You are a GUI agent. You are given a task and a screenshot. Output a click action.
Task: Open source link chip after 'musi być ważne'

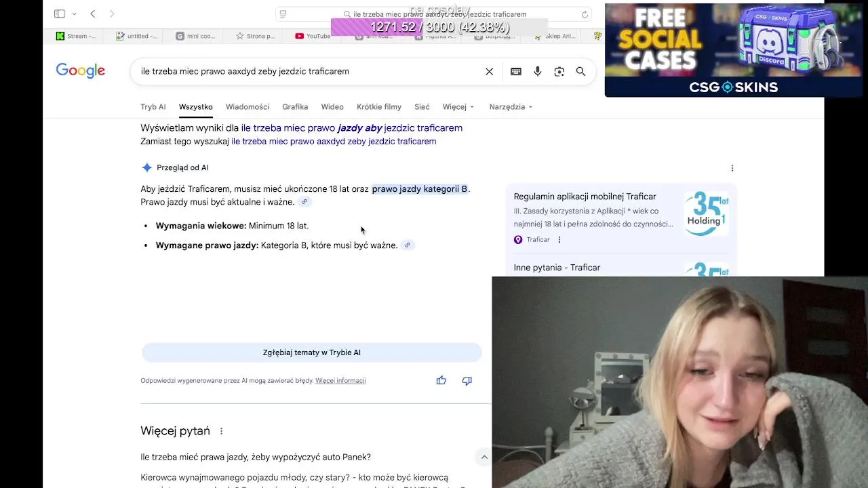click(408, 245)
